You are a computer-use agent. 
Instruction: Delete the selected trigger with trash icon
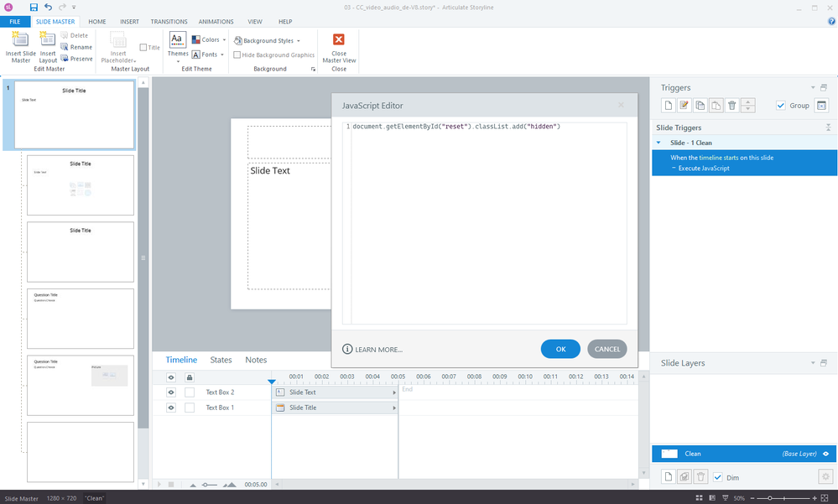pos(731,105)
